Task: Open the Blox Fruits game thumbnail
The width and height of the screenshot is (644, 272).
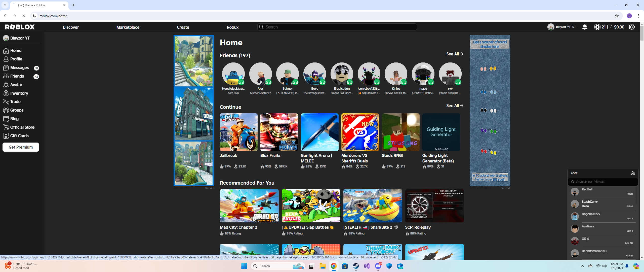Action: 279,132
